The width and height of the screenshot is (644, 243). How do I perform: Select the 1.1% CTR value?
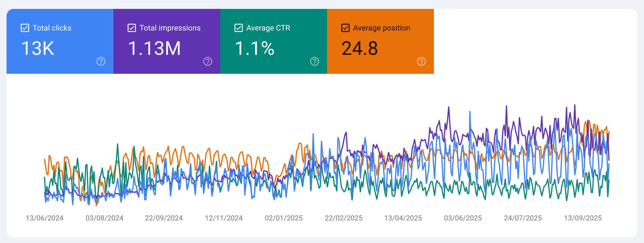pos(254,48)
